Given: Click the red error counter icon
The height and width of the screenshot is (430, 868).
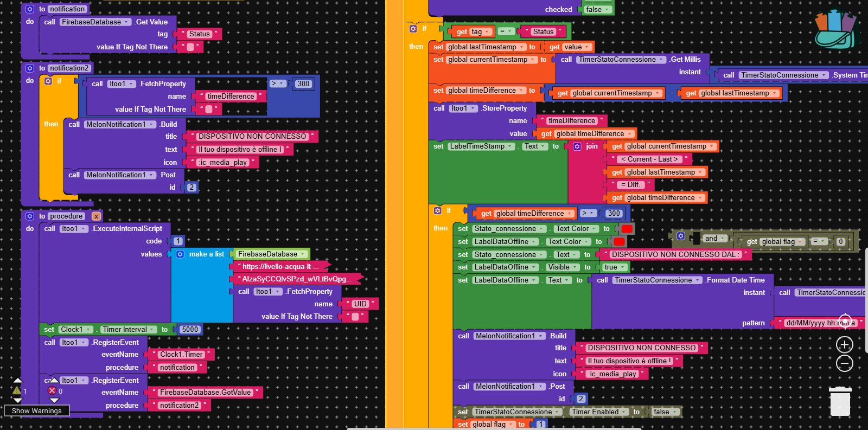Looking at the screenshot, I should pos(52,390).
